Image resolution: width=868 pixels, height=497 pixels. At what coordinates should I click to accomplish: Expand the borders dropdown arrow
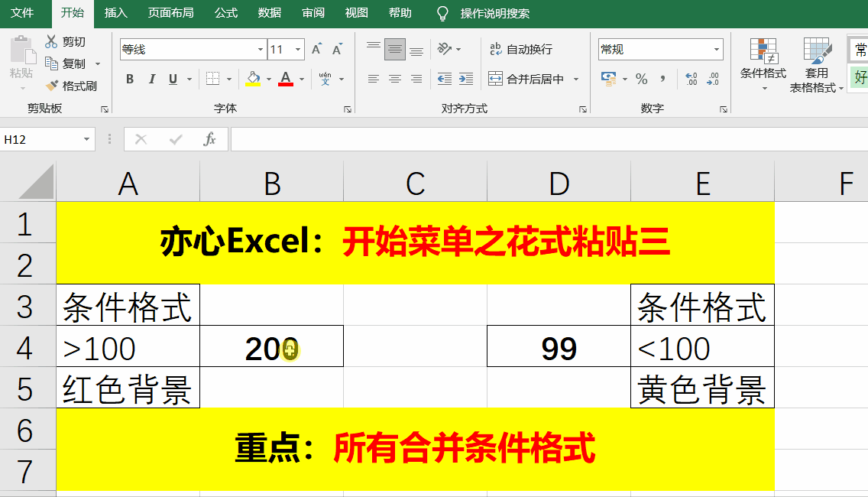[x=228, y=80]
